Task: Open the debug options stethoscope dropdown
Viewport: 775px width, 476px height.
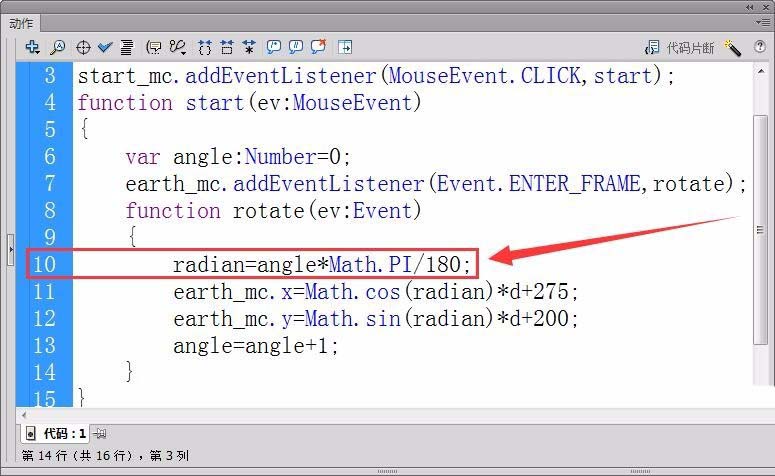Action: [177, 47]
